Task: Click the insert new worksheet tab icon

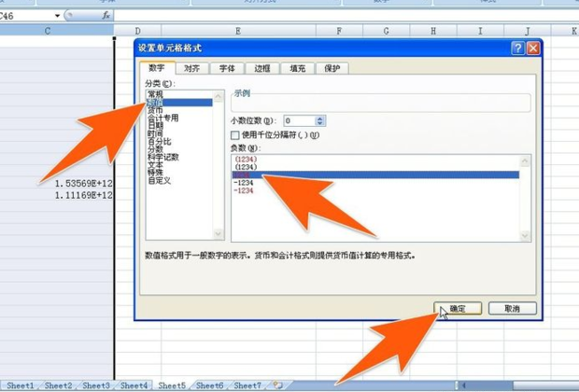Action: (277, 385)
